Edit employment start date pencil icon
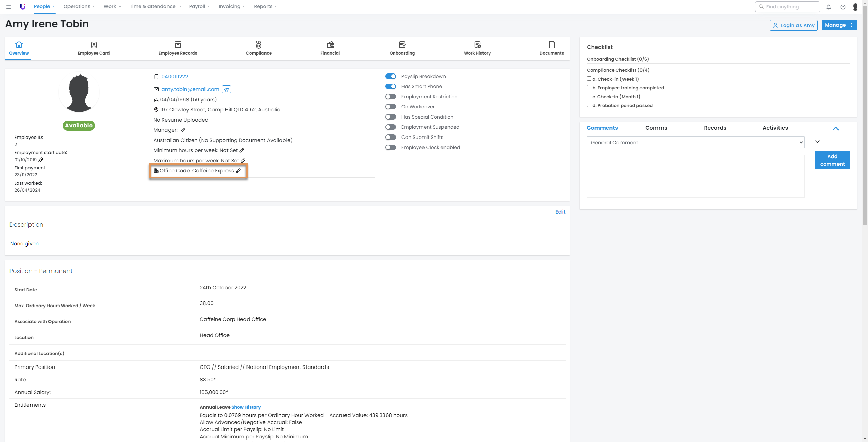The width and height of the screenshot is (868, 442). click(41, 160)
